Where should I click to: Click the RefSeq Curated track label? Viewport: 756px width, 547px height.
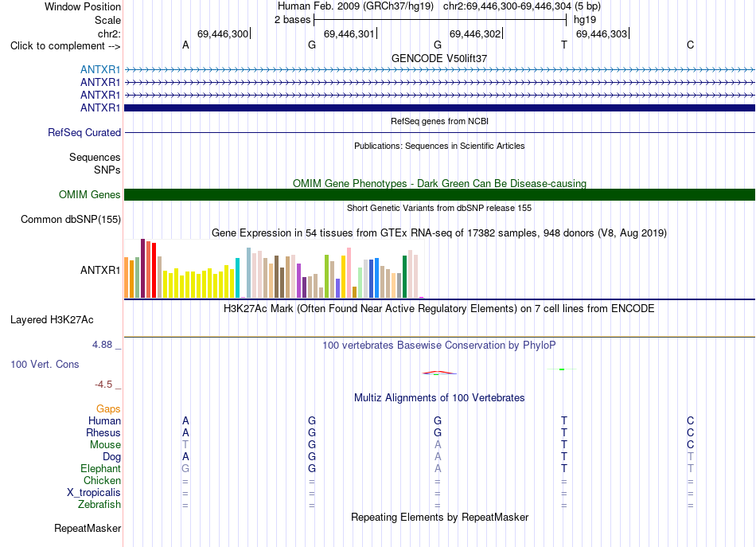[84, 133]
